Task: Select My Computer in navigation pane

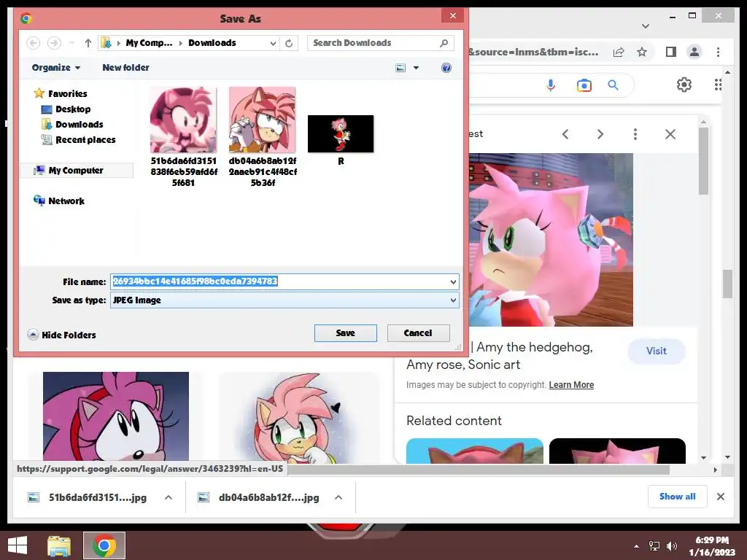Action: 76,171
